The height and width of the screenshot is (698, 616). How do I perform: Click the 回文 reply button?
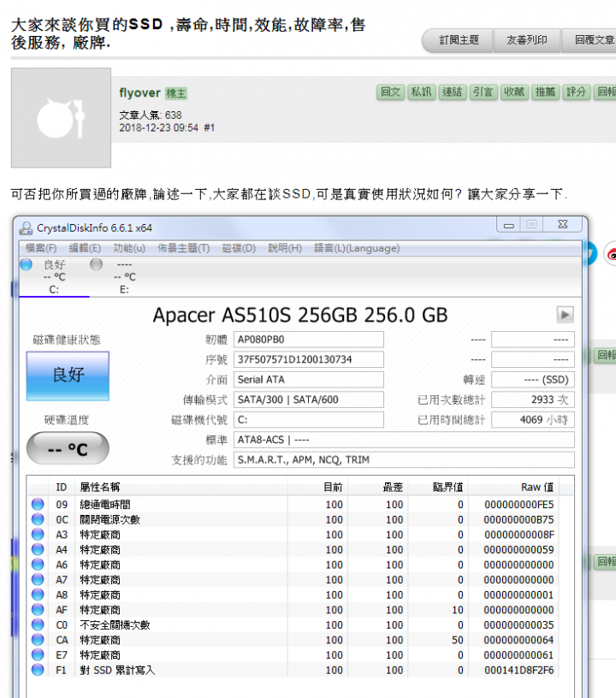pyautogui.click(x=391, y=92)
